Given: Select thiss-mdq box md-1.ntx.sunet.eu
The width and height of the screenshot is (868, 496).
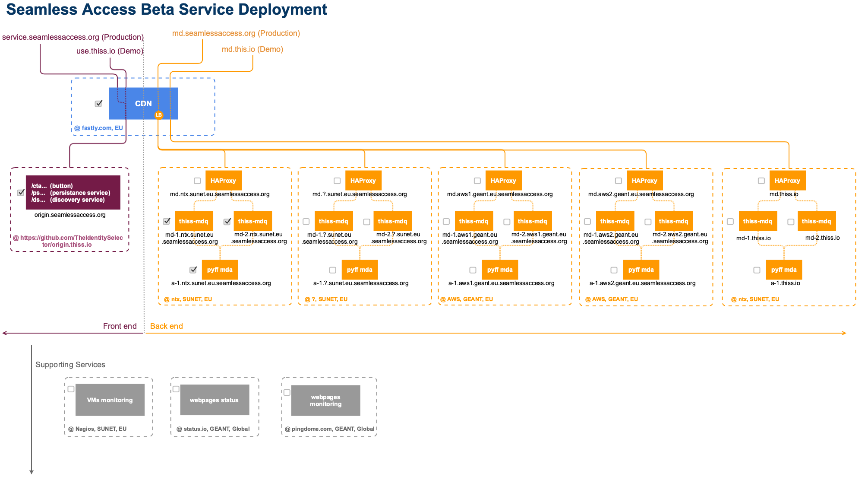Looking at the screenshot, I should pos(194,221).
